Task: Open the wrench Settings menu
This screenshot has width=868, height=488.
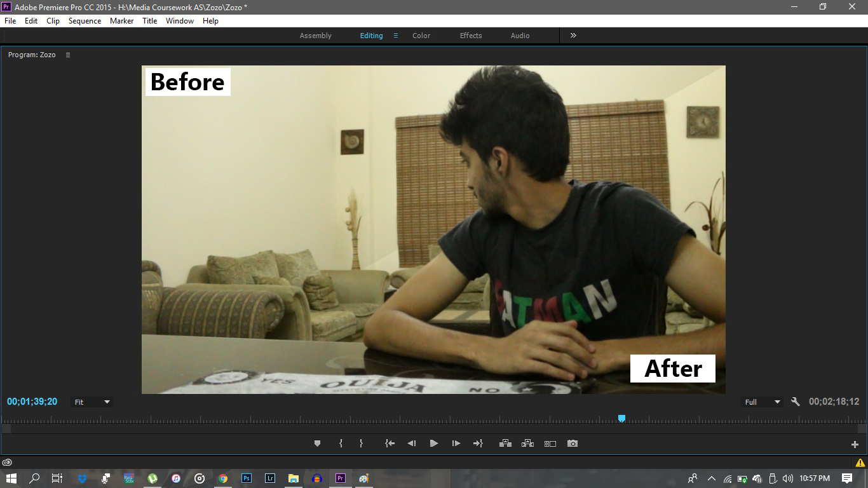Action: coord(795,402)
